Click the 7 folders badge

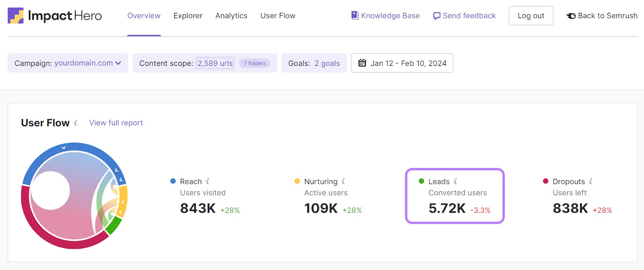tap(255, 63)
